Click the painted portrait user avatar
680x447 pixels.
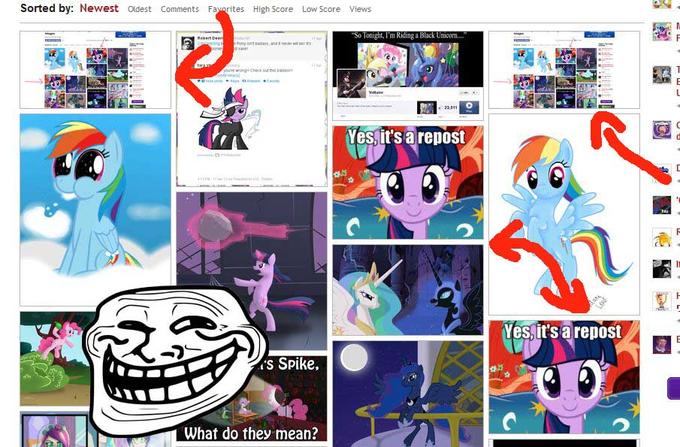662,345
